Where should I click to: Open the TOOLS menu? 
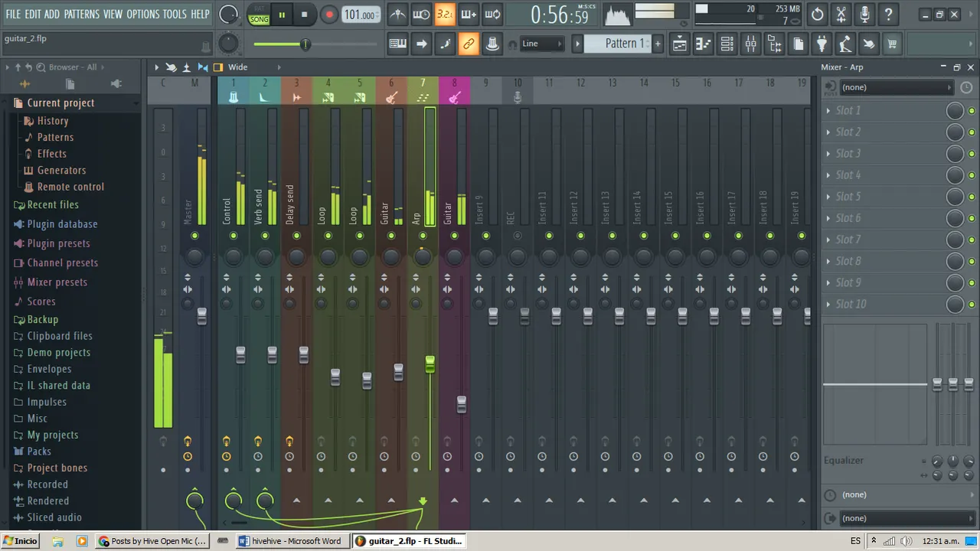tap(175, 14)
